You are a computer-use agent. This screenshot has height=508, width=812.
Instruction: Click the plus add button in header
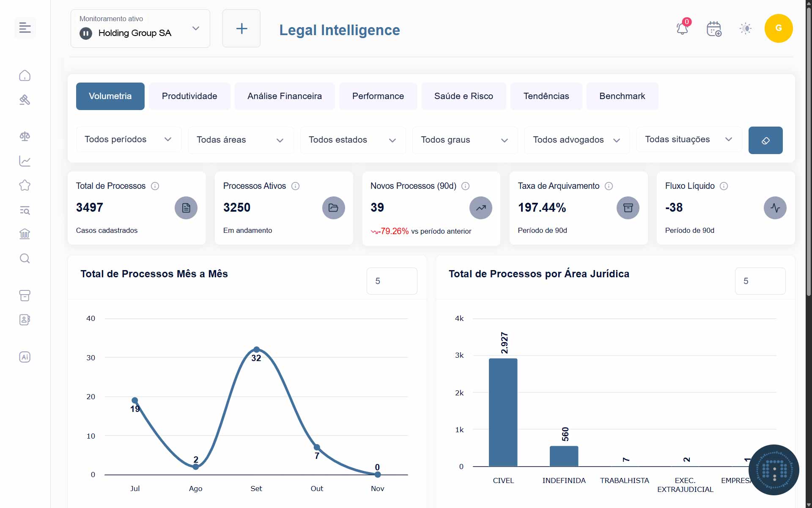(x=241, y=29)
